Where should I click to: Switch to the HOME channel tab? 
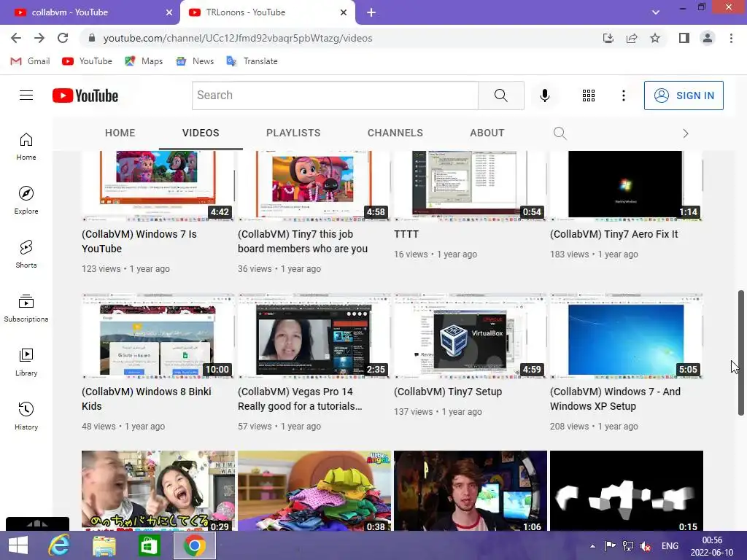point(120,133)
